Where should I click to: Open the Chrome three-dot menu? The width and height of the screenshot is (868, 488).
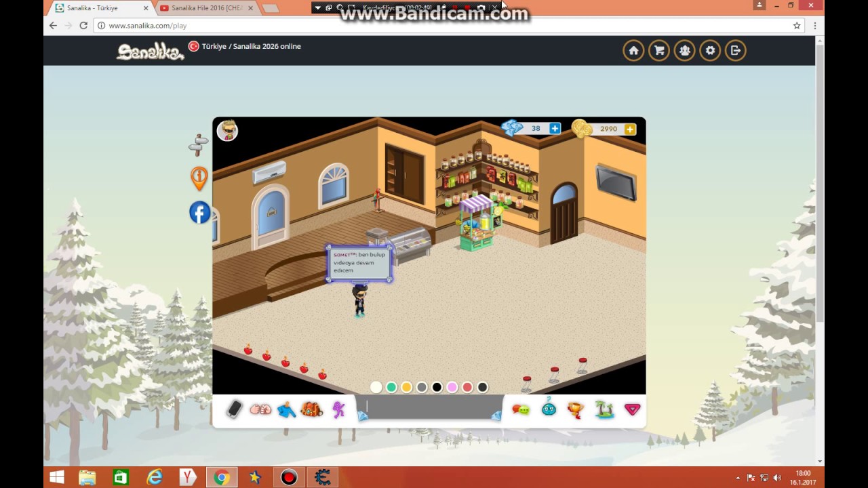pyautogui.click(x=814, y=26)
